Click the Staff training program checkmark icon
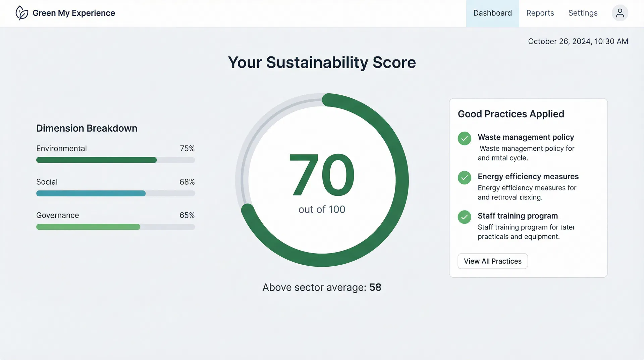 [464, 217]
